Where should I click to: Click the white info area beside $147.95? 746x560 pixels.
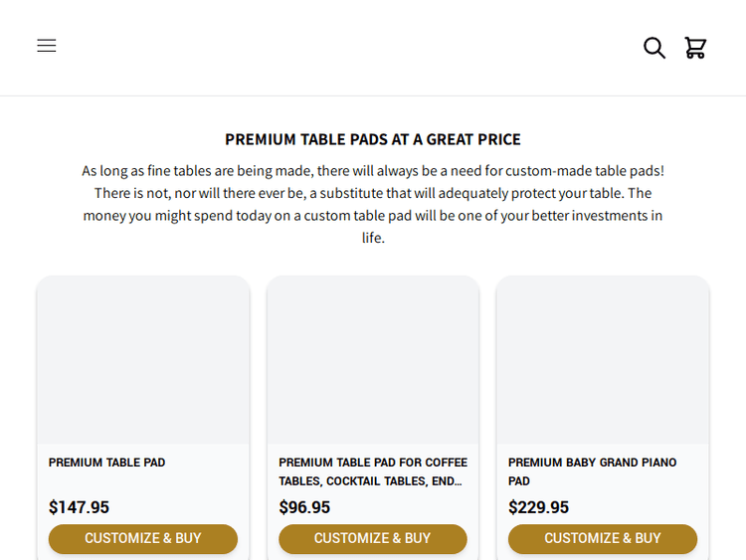tap(179, 507)
